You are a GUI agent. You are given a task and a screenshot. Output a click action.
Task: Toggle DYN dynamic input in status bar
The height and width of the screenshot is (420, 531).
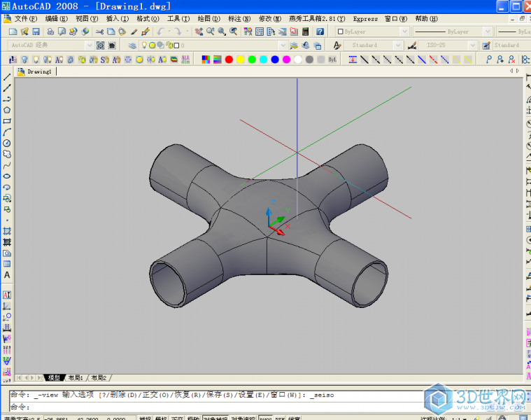coord(280,418)
